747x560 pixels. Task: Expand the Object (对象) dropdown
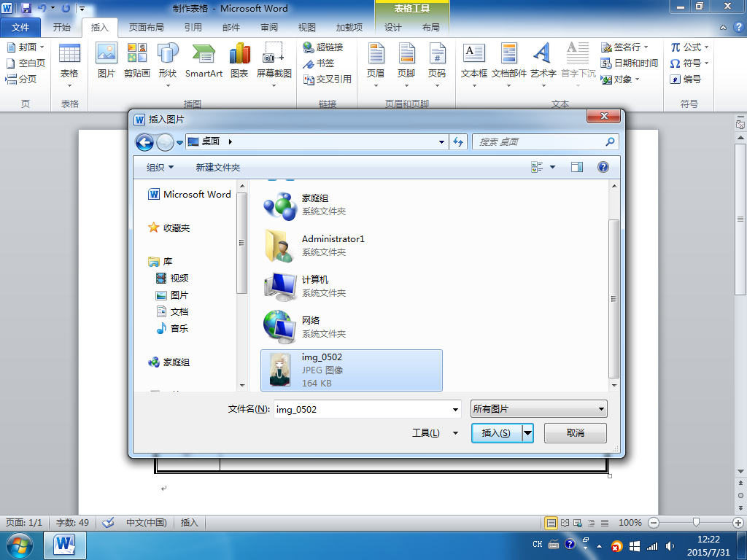[x=637, y=79]
